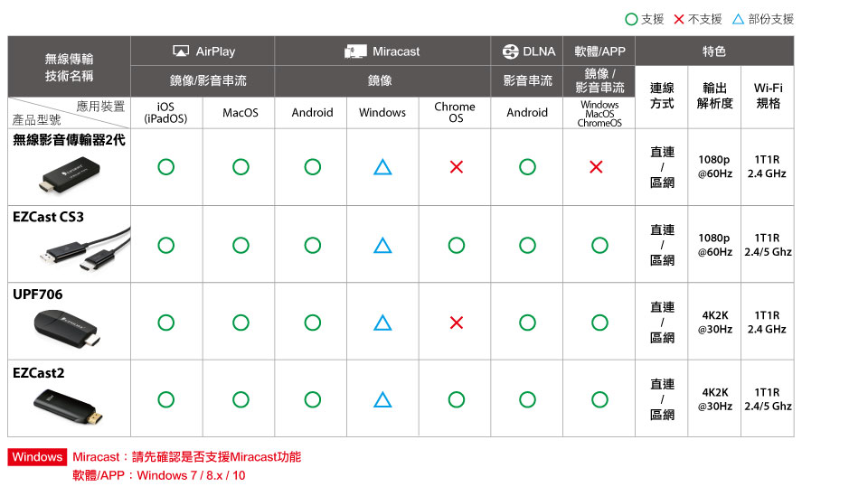This screenshot has height=496, width=868.
Task: Click 1T1R 2.4/5 Ghz in EZCast2 row
Action: click(x=768, y=399)
